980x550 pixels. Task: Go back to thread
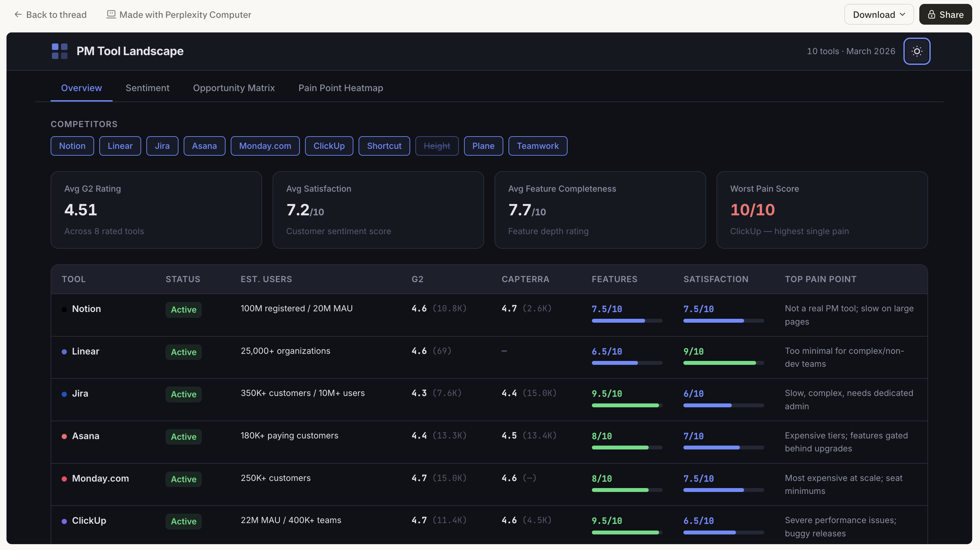51,15
